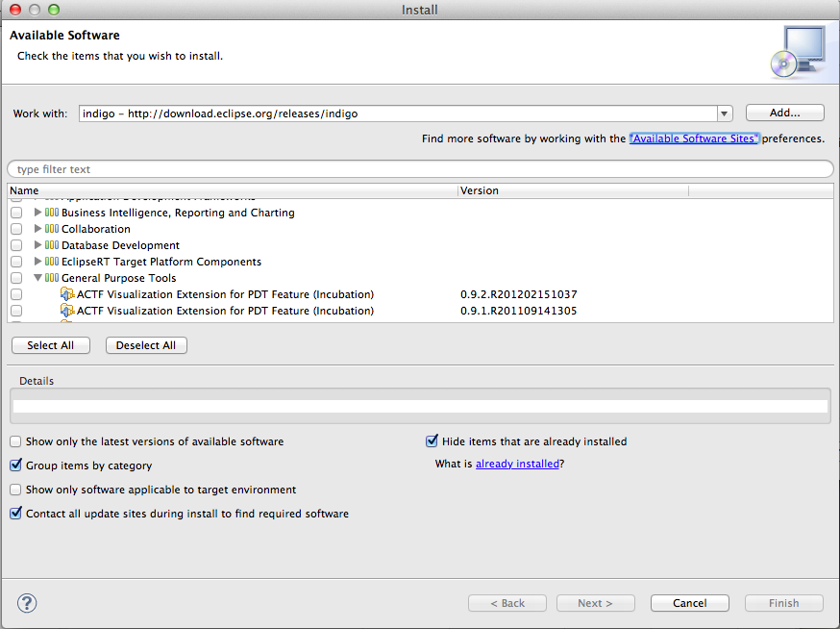840x629 pixels.
Task: Open help via question mark icon
Action: [x=27, y=603]
